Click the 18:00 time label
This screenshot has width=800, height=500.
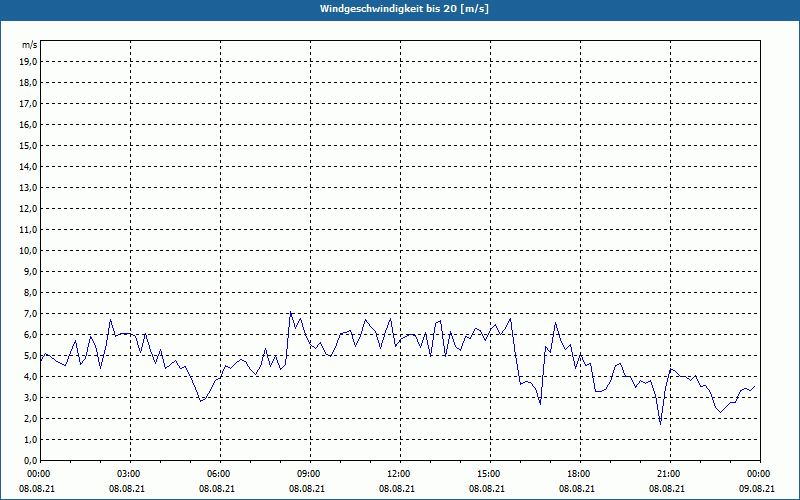[581, 474]
